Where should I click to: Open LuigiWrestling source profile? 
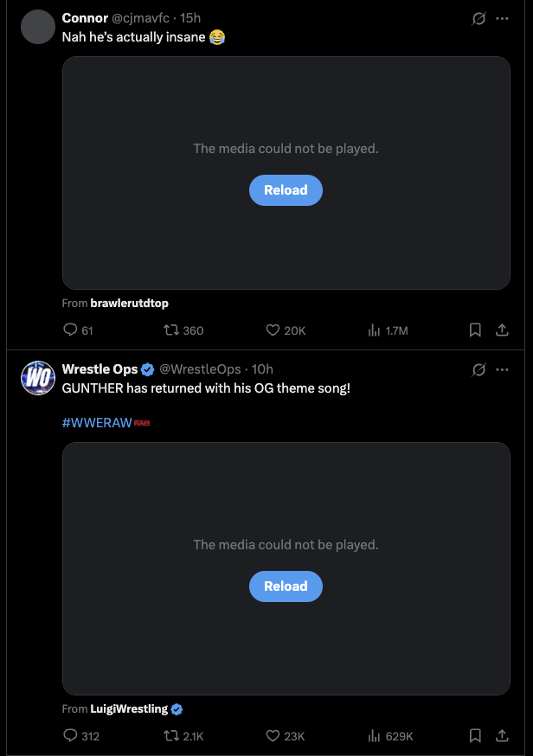129,709
